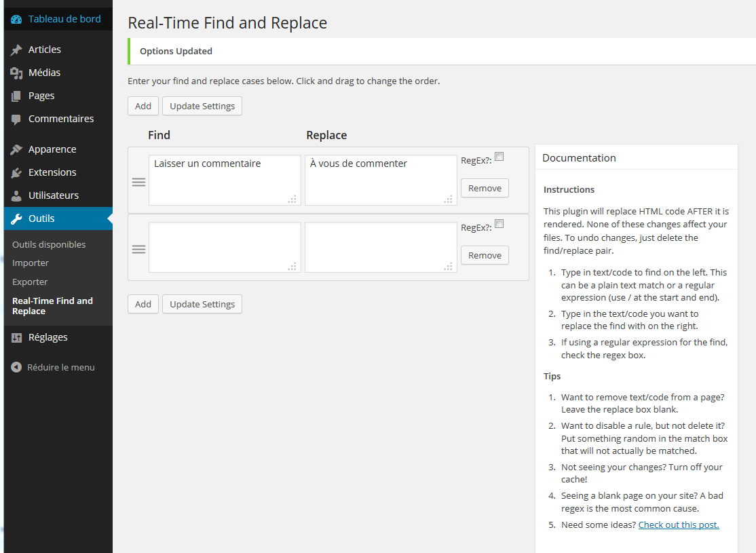Focus the À vous de commenter replace field

click(381, 180)
